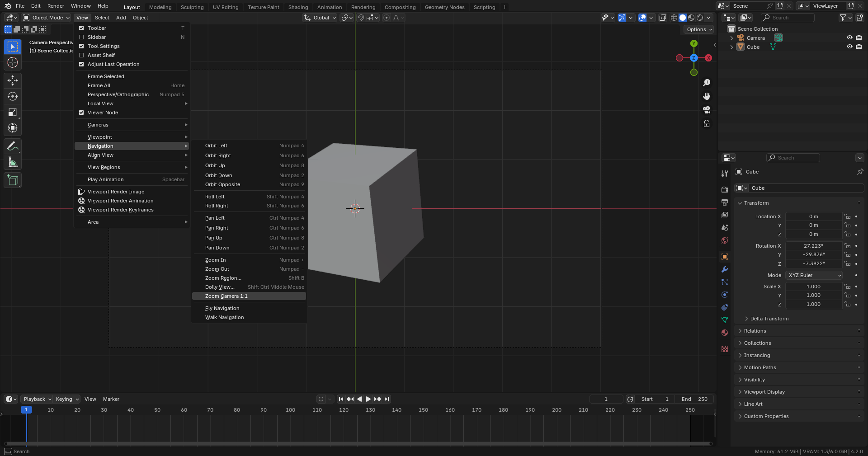The width and height of the screenshot is (868, 456).
Task: Enable the Sidebar checkbox
Action: (81, 37)
